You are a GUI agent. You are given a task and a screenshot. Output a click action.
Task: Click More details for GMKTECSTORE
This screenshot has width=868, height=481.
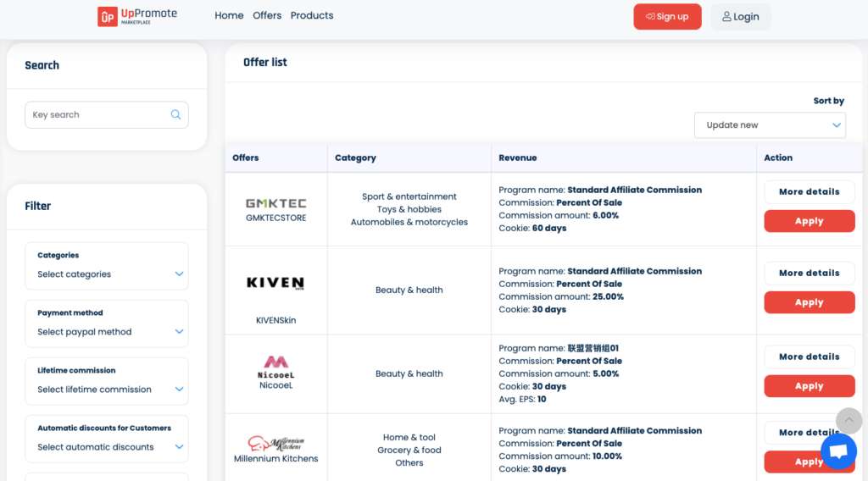(x=809, y=192)
